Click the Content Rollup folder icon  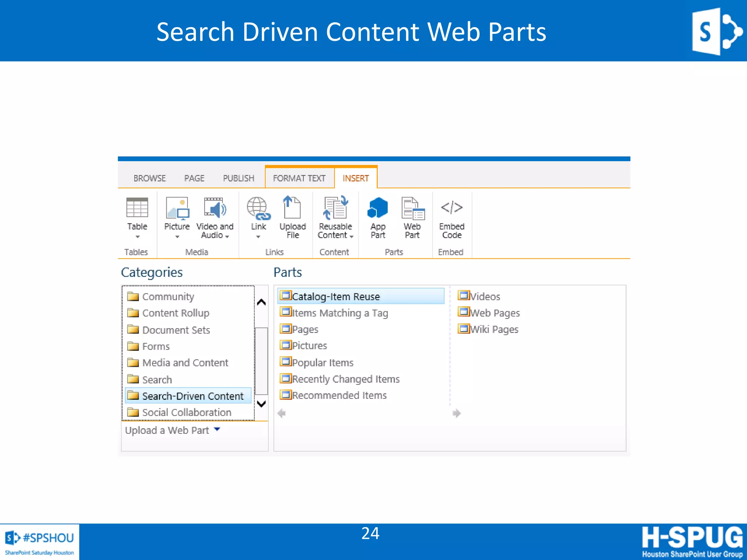pos(133,312)
